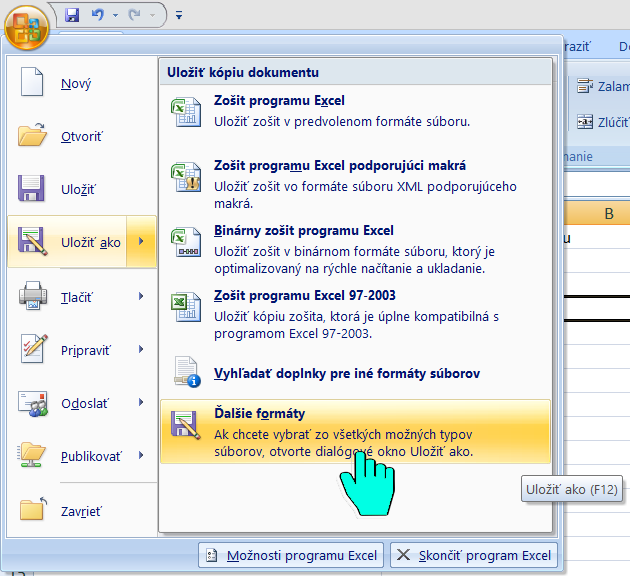Image resolution: width=630 pixels, height=576 pixels.
Task: Click the blank page icon for Nový
Action: (32, 82)
